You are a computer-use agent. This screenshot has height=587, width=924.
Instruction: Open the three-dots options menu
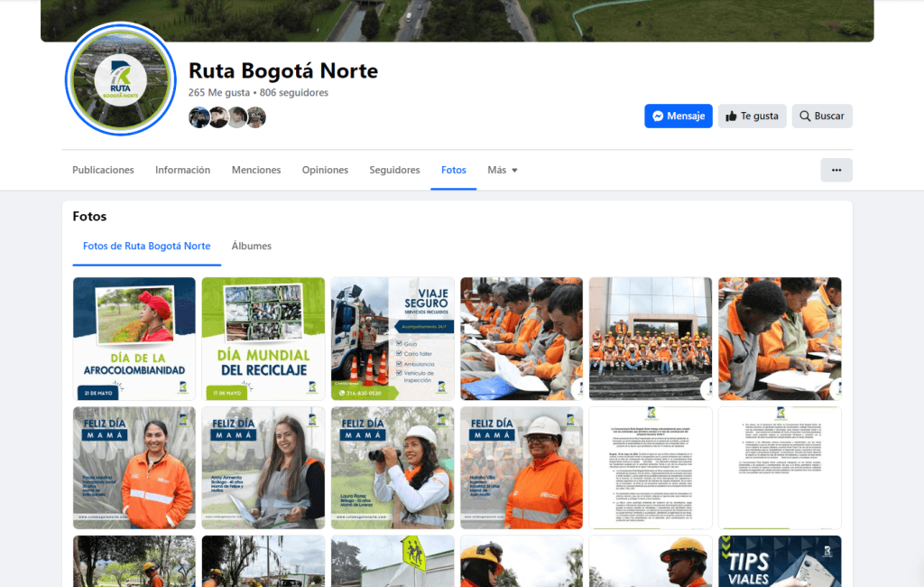point(836,170)
